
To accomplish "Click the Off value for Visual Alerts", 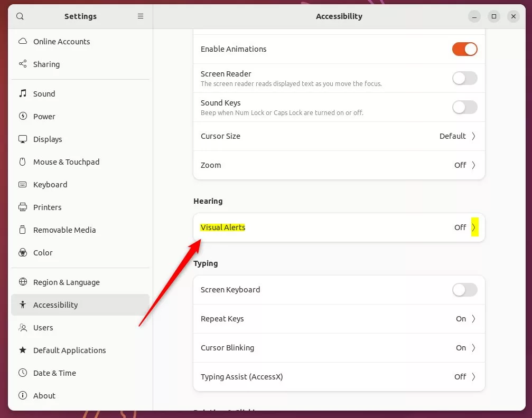I will (x=460, y=227).
